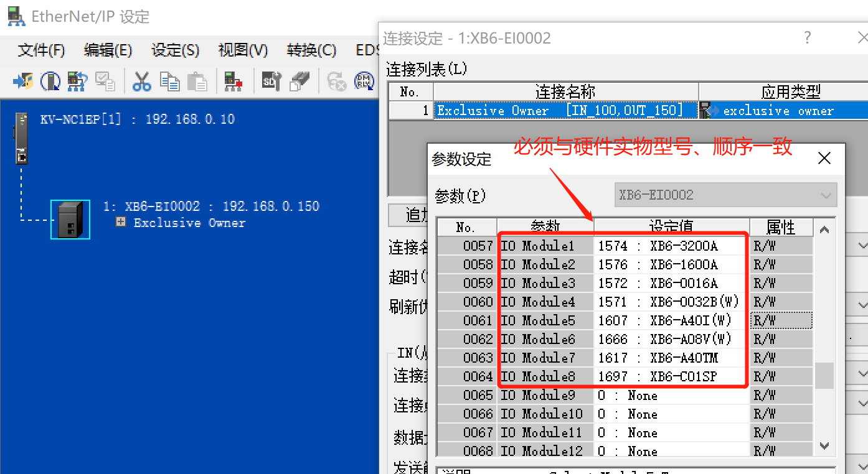This screenshot has height=474, width=868.
Task: Select the IO Module11 parameter cell
Action: [545, 432]
